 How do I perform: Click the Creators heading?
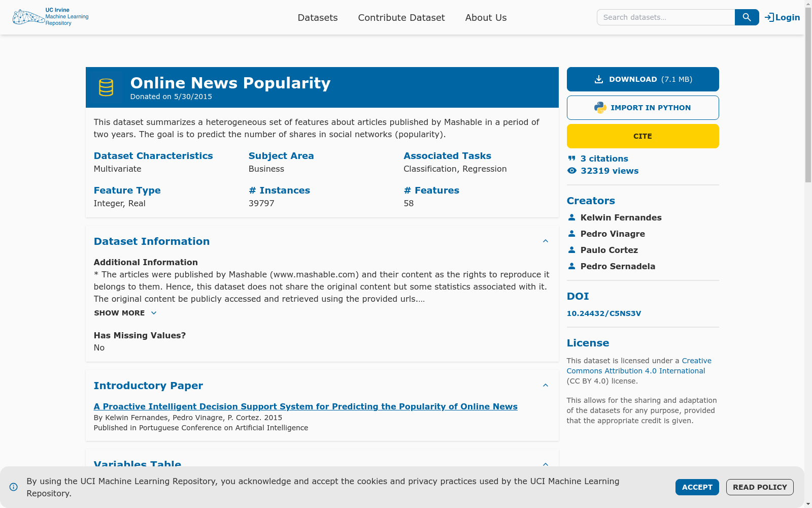click(x=591, y=201)
